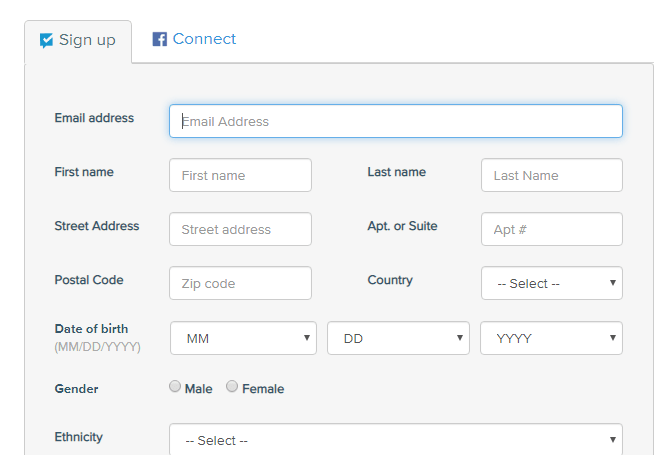Open the Connect tab
This screenshot has height=455, width=665.
(194, 39)
